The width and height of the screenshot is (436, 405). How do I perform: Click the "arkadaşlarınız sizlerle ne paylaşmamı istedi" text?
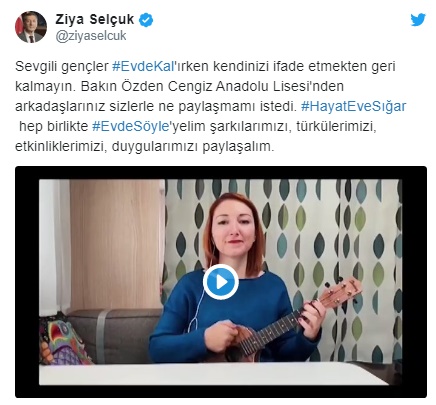pos(156,106)
